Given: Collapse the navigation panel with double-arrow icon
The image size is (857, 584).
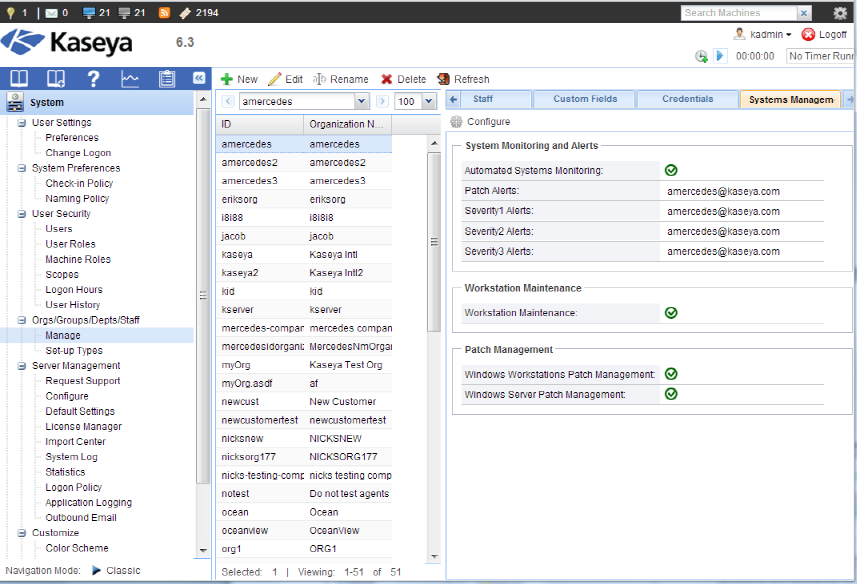Looking at the screenshot, I should (199, 78).
